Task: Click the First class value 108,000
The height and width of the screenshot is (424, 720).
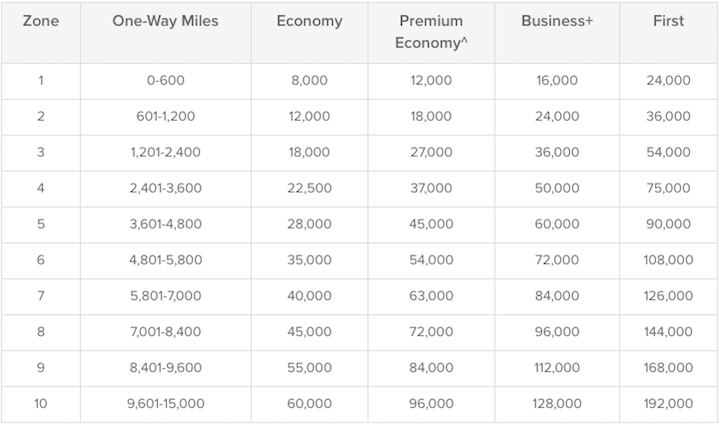Action: pyautogui.click(x=668, y=260)
